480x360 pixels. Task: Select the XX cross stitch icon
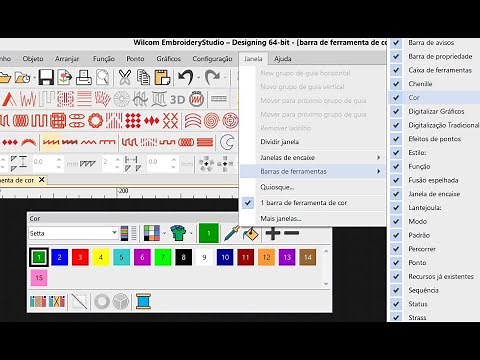pyautogui.click(x=170, y=121)
